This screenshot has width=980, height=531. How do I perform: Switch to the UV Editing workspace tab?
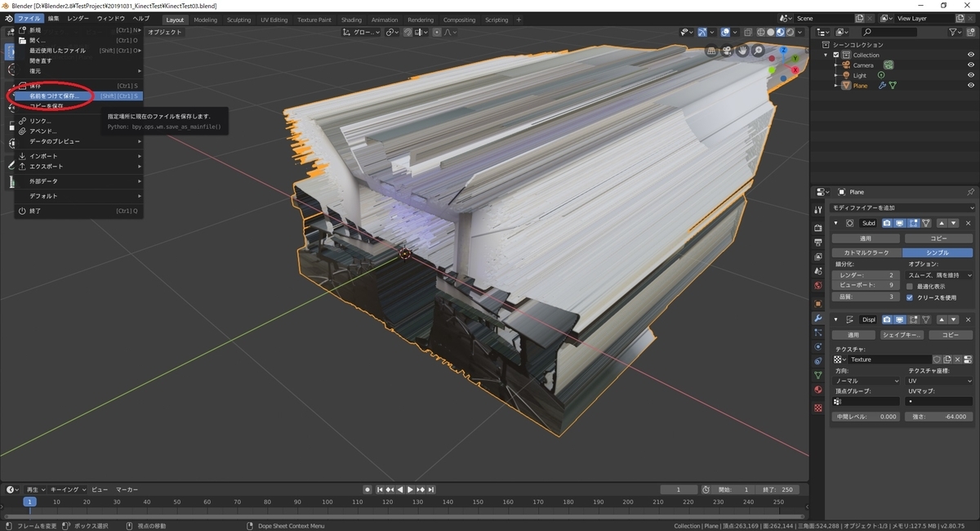[274, 20]
